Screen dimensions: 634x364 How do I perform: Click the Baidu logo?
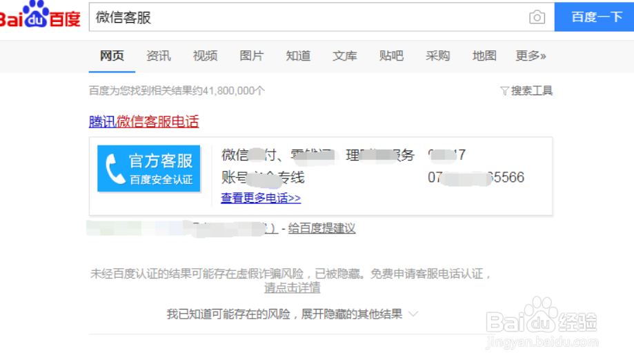tap(39, 15)
